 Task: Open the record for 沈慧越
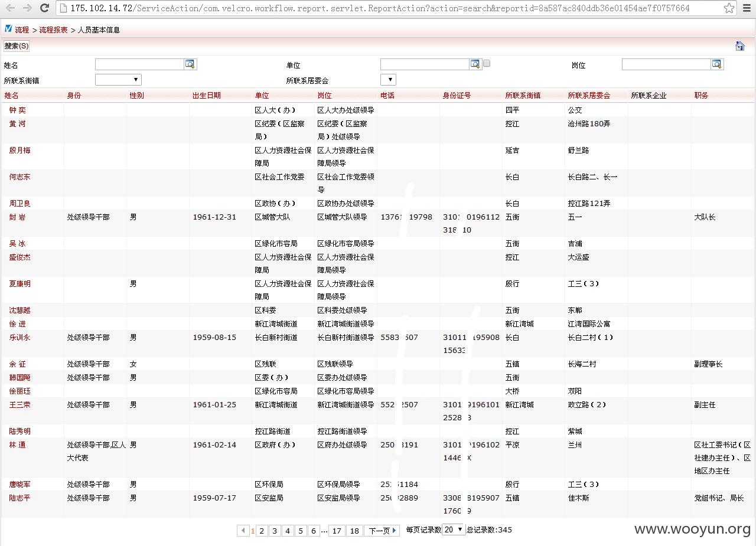tap(19, 310)
